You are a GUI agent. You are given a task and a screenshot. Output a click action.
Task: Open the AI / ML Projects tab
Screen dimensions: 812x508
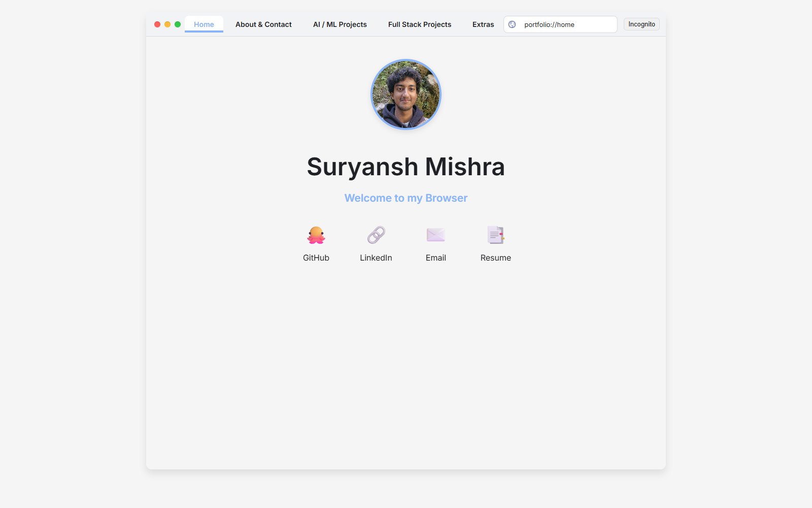[340, 24]
